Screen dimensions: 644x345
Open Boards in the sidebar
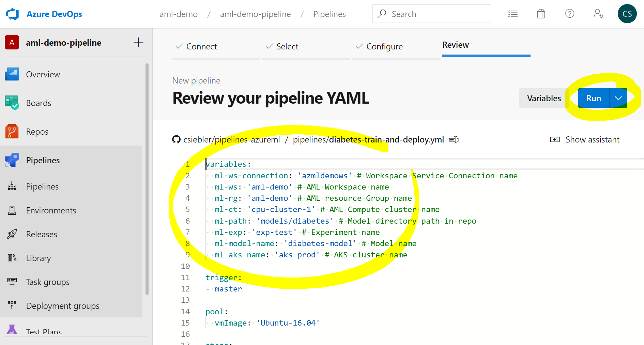(x=71, y=103)
